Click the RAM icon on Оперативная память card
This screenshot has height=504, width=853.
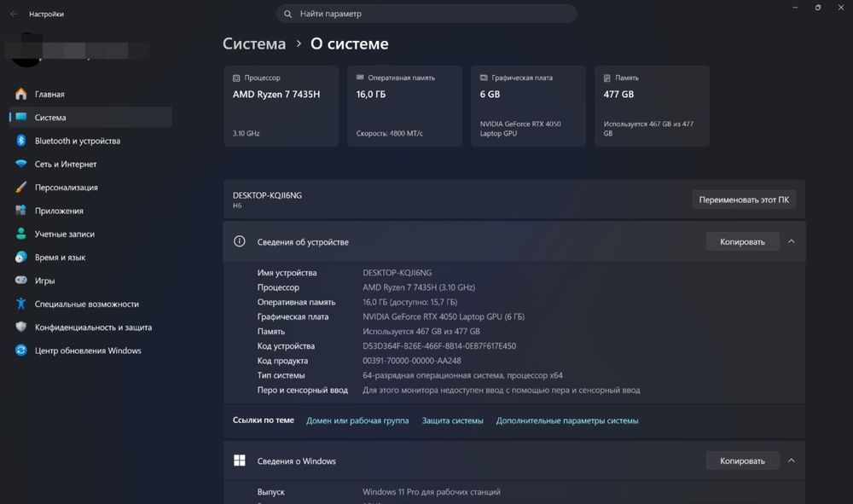point(360,78)
